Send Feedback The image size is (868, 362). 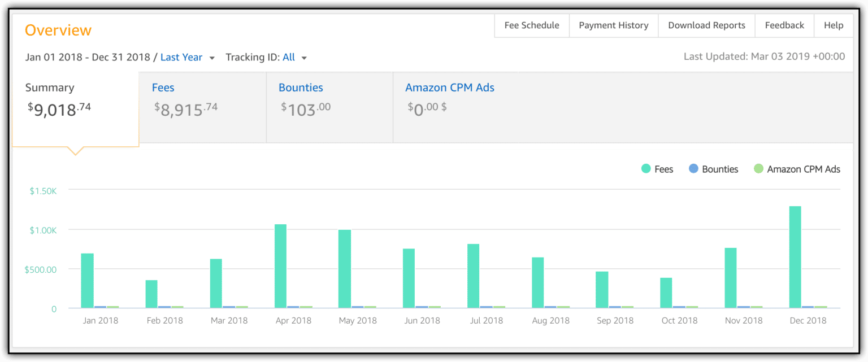[x=784, y=25]
